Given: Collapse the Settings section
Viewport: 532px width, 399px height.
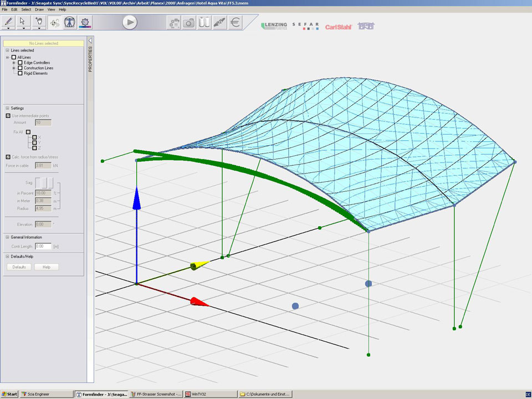Looking at the screenshot, I should point(7,108).
